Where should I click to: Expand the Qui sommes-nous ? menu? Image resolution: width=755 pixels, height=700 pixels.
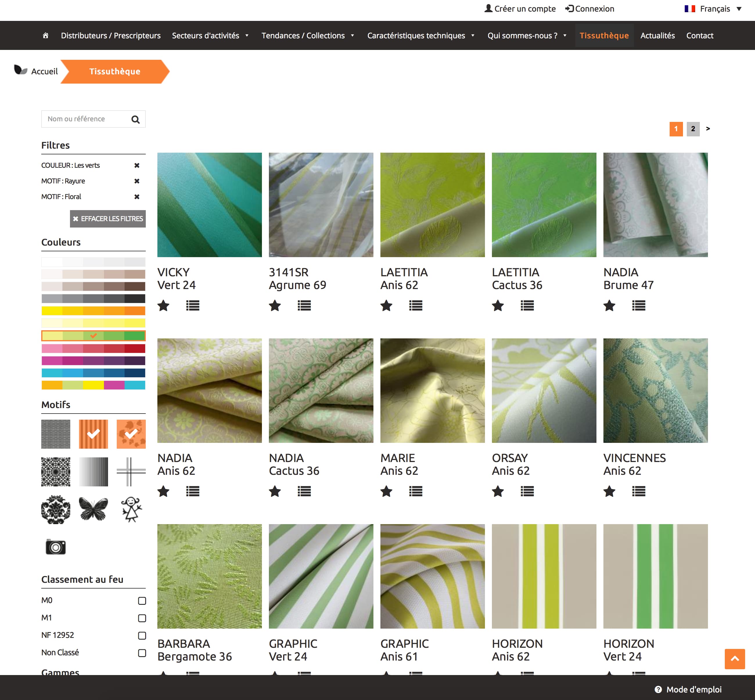[x=527, y=36]
